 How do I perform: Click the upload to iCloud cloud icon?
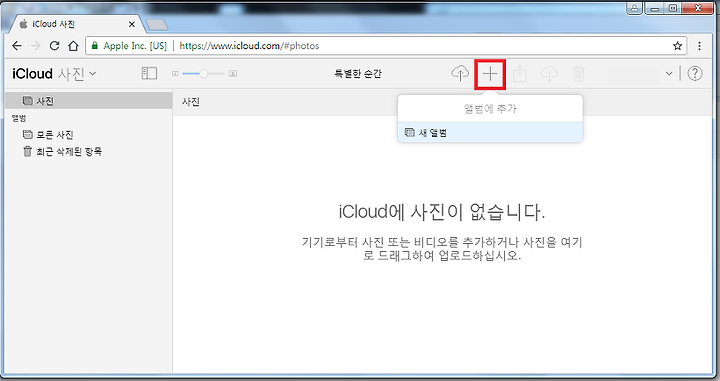tap(460, 73)
